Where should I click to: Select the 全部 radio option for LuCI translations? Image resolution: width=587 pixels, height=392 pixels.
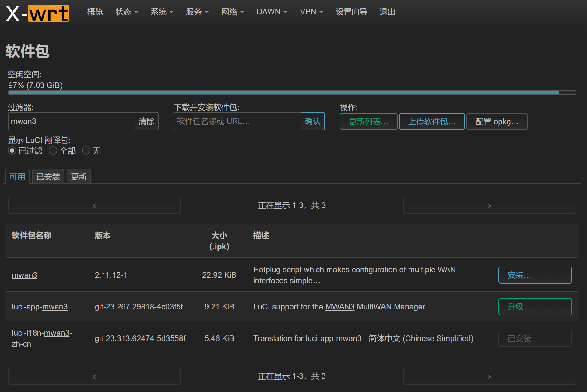click(53, 150)
